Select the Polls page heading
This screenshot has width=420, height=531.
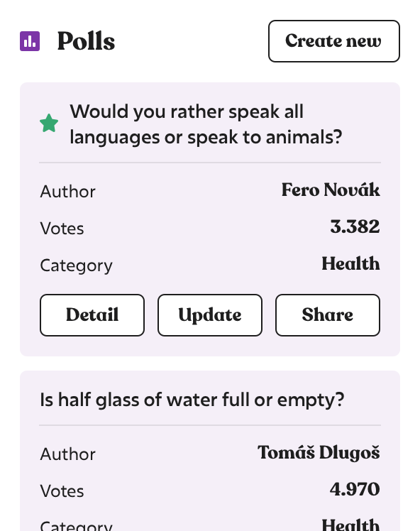[x=87, y=41]
